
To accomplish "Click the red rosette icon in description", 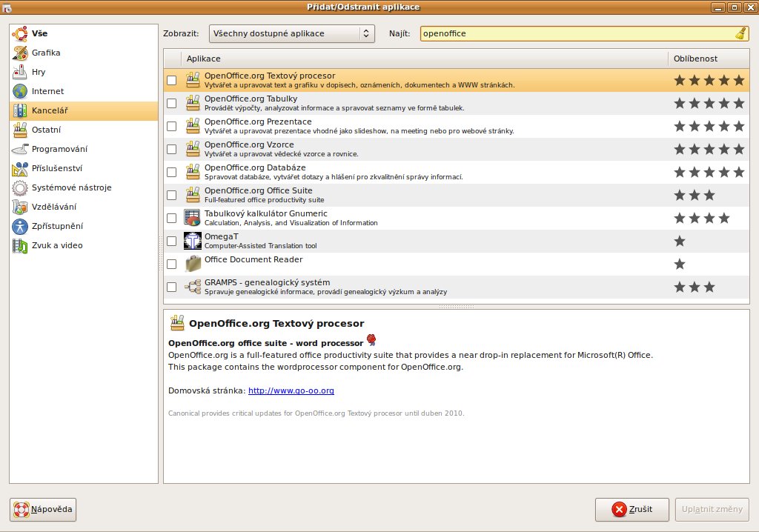I will pos(371,340).
